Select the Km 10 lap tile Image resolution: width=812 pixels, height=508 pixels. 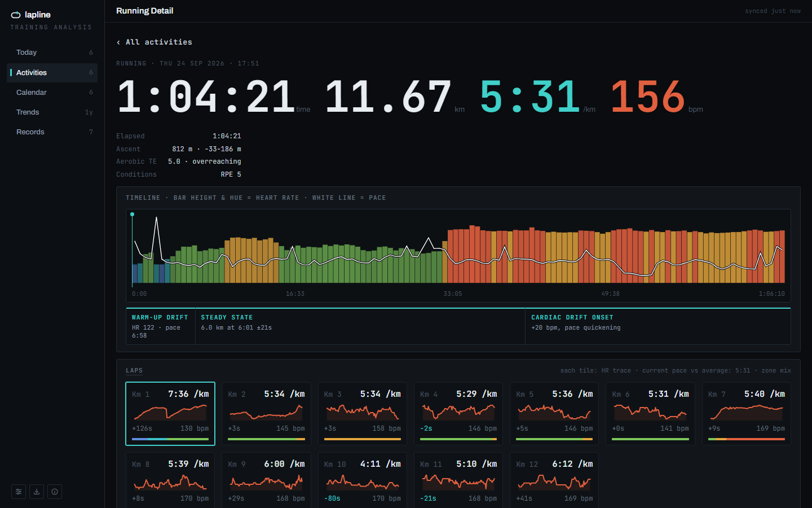[x=363, y=480]
